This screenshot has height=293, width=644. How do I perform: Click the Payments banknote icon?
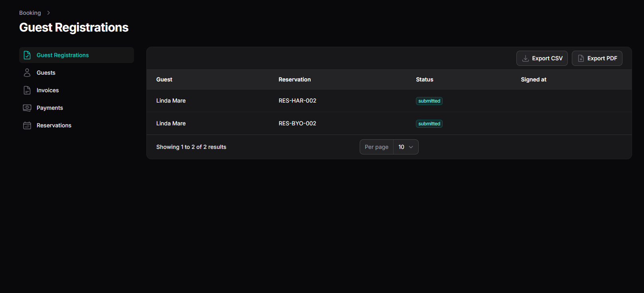(27, 108)
